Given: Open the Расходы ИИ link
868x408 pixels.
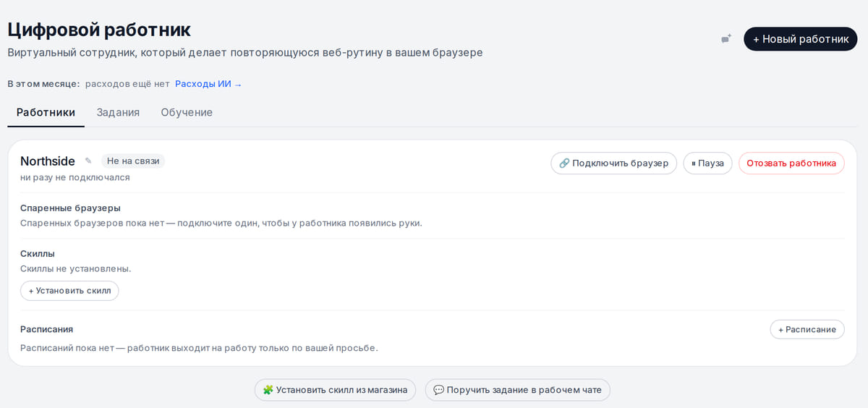Looking at the screenshot, I should (x=208, y=84).
